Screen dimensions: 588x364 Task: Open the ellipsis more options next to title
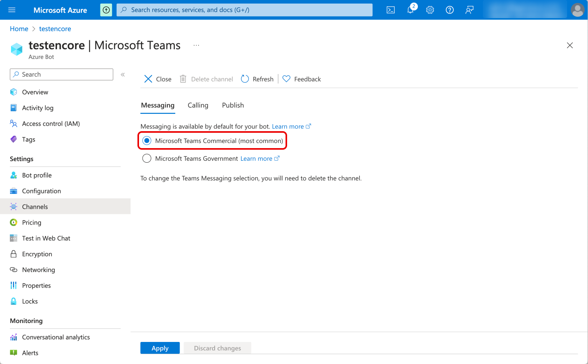point(196,46)
